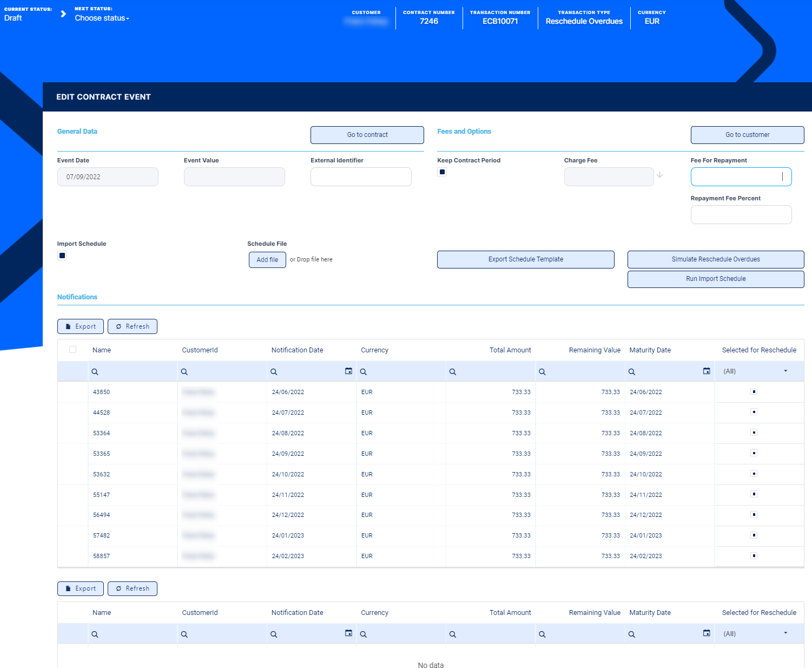Check the select-all checkbox in first grid header
Viewport: 812px width, 668px height.
tap(72, 350)
